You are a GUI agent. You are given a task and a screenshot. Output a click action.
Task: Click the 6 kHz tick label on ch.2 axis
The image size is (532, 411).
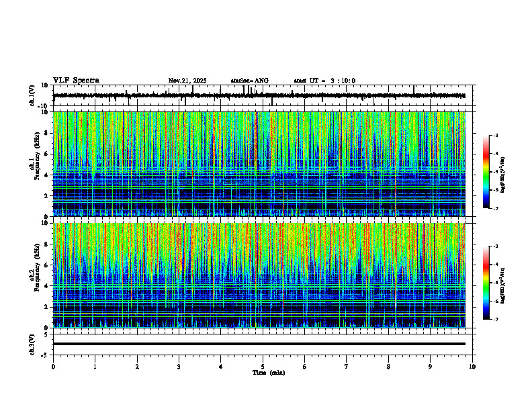pos(46,265)
